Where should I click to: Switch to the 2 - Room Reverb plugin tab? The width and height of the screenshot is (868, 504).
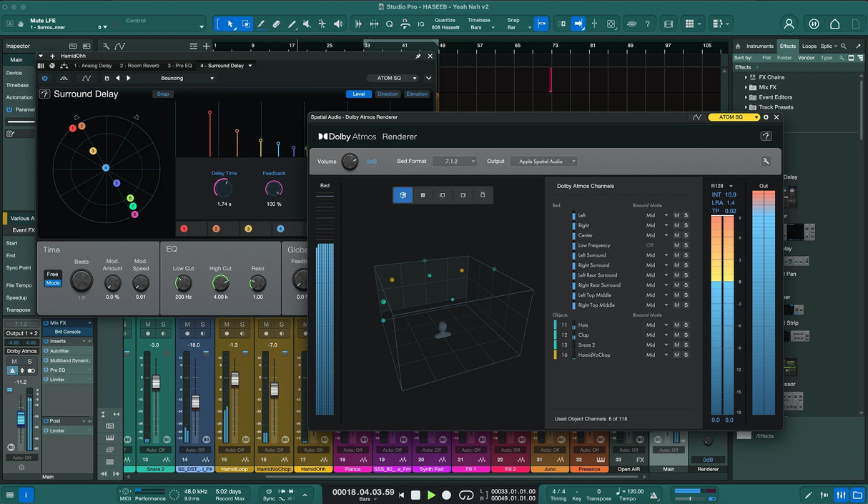(139, 66)
